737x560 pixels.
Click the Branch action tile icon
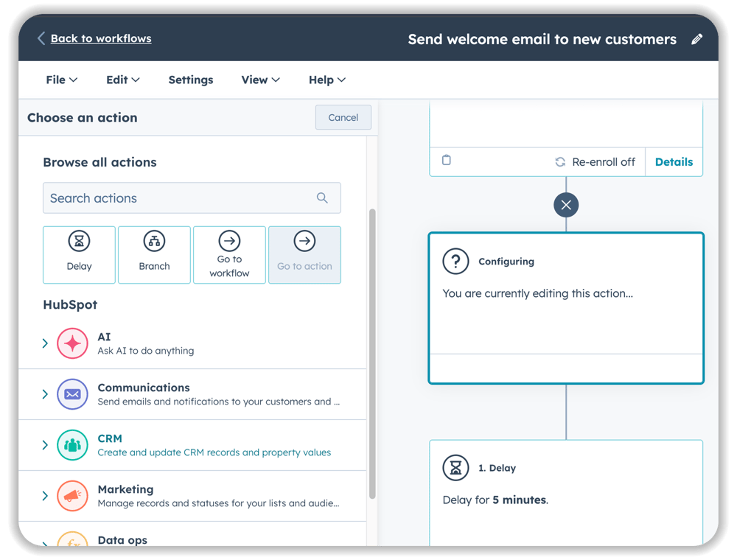[154, 241]
